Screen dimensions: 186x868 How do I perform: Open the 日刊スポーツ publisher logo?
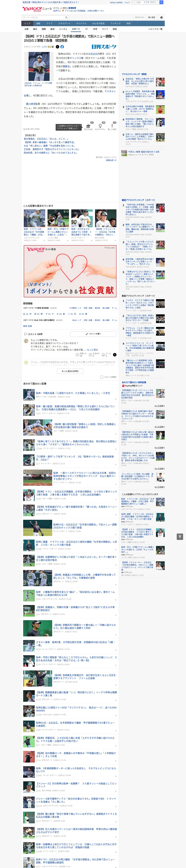click(x=104, y=47)
